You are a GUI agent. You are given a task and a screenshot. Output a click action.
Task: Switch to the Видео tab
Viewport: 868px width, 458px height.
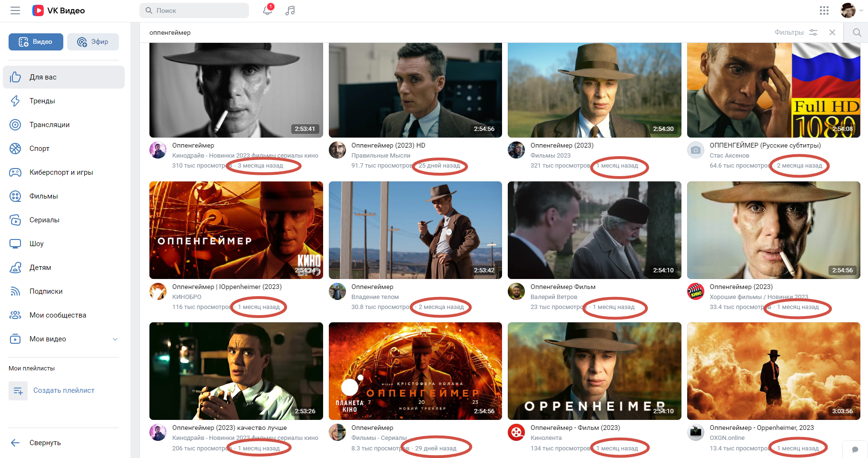click(36, 42)
